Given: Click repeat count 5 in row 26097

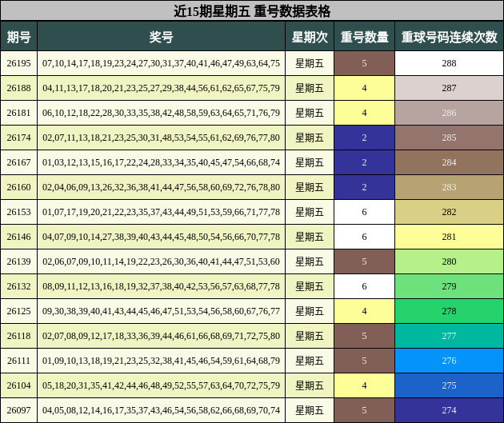Looking at the screenshot, I should click(x=364, y=410).
